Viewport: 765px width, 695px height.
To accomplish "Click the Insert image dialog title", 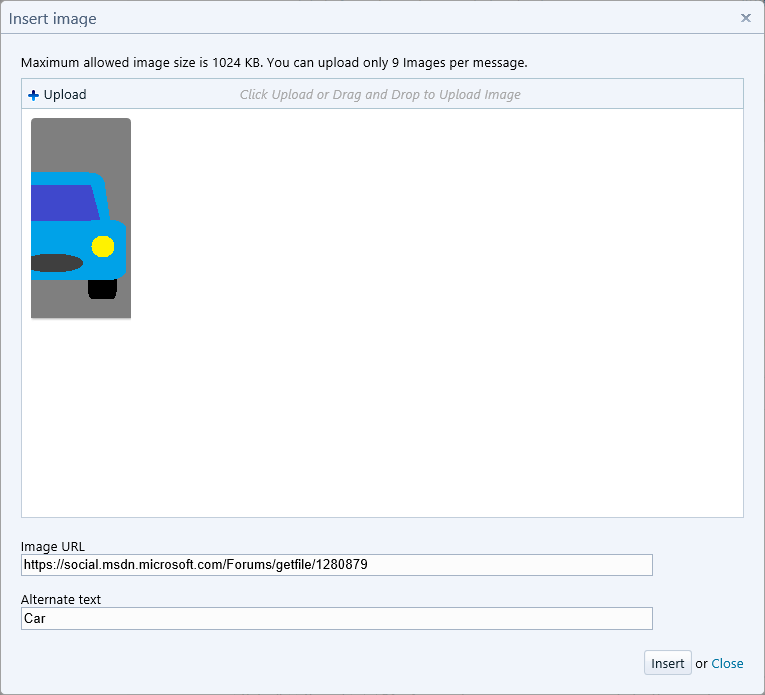I will point(53,19).
